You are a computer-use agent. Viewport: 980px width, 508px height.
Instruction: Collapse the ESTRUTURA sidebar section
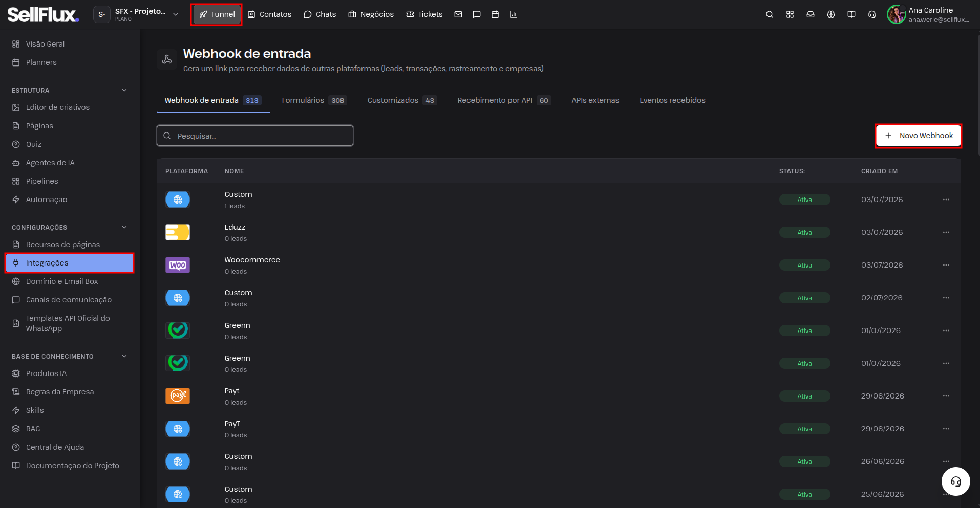124,90
